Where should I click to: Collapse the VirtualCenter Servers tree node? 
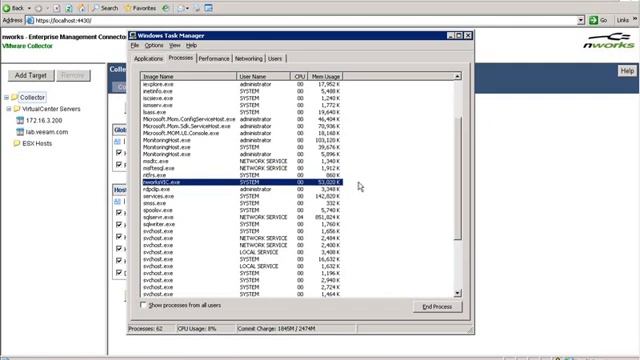tap(9, 109)
